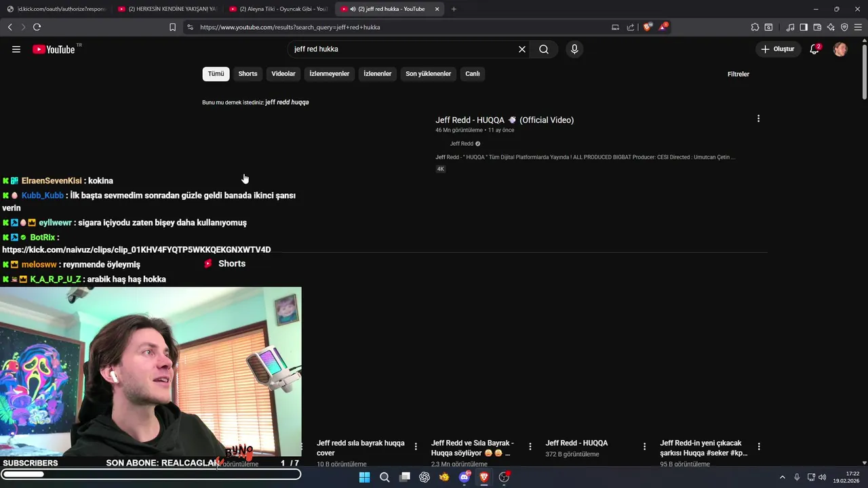Select the İzlenmeyenler filter chip
The image size is (868, 488).
[330, 74]
